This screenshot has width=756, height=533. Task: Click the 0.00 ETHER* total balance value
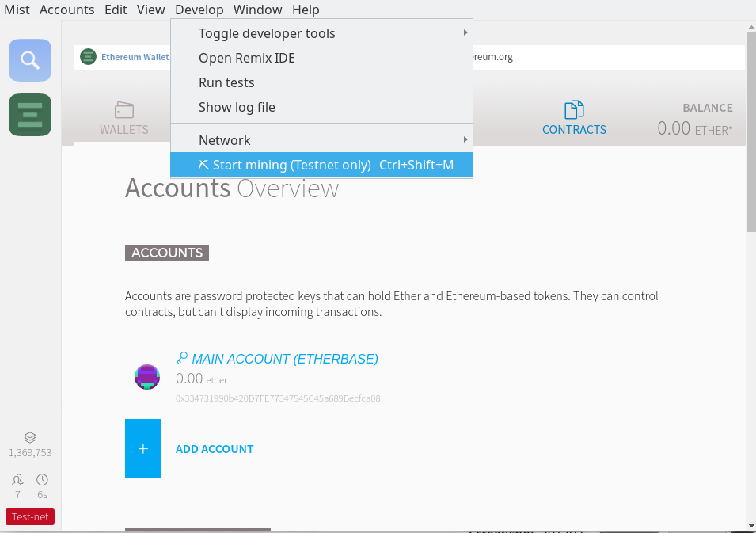pos(695,128)
